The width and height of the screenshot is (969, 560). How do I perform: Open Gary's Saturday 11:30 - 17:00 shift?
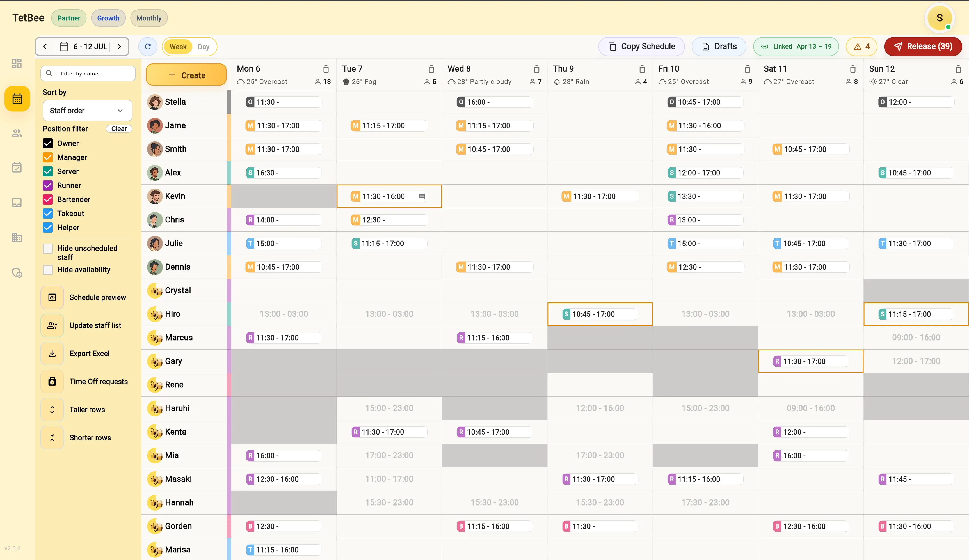pos(811,361)
